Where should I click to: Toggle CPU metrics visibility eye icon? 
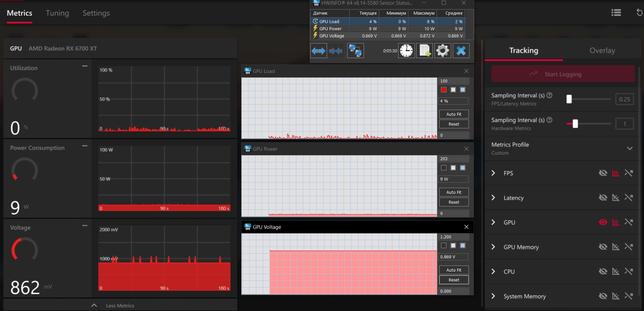pyautogui.click(x=603, y=272)
